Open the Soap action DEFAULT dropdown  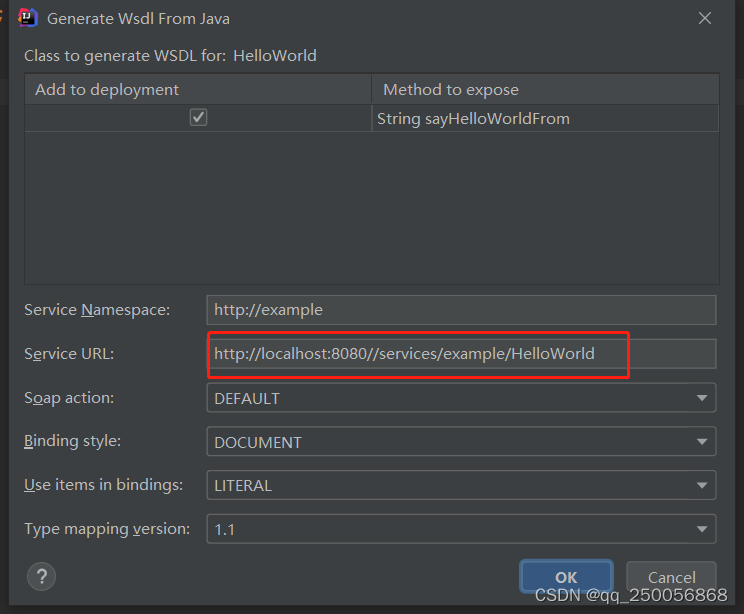461,398
